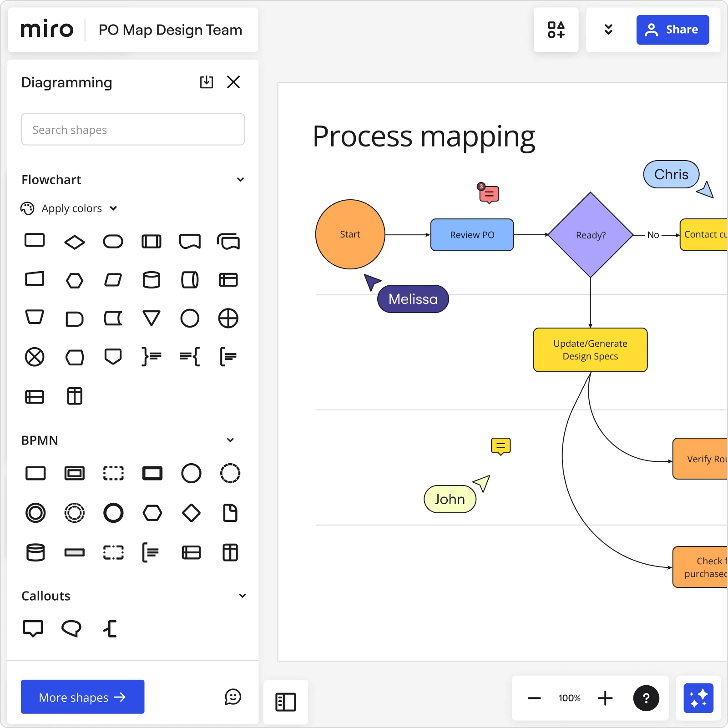Select the Flowchart table shape in last row
This screenshot has height=728, width=728.
pos(75,396)
